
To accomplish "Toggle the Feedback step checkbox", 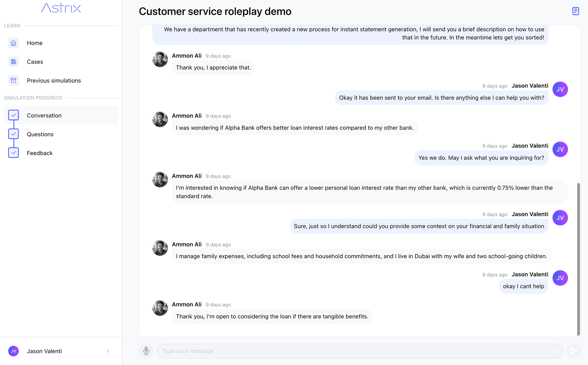I will click(x=13, y=153).
